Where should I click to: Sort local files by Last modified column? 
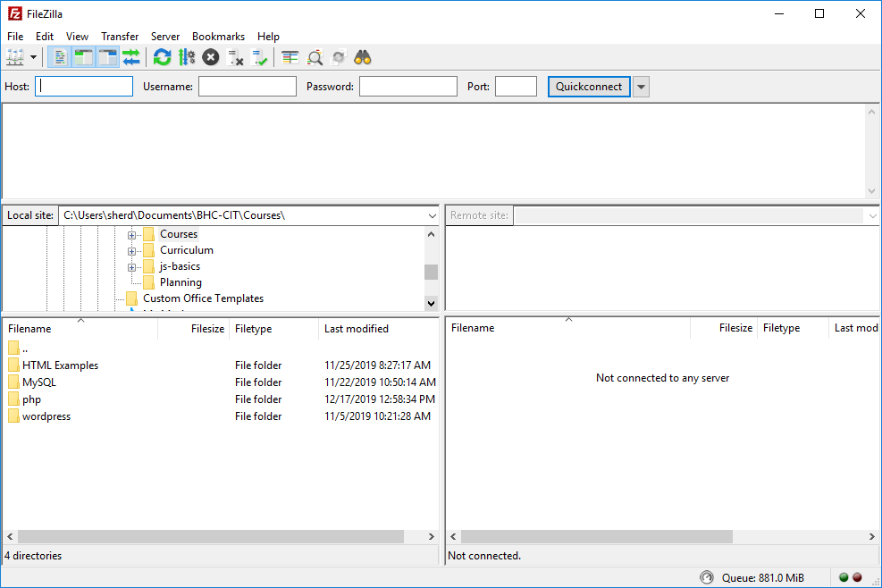pyautogui.click(x=378, y=329)
